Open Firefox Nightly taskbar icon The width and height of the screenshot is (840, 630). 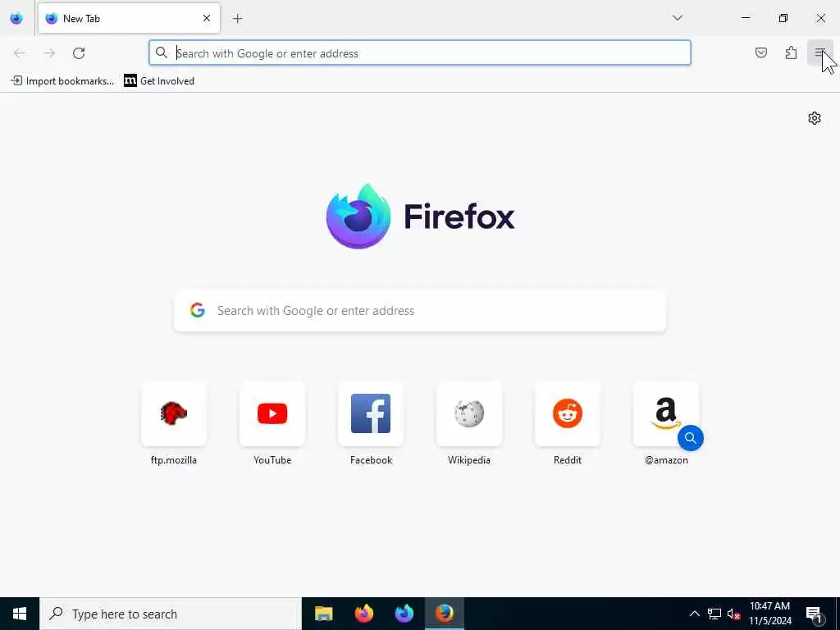coord(404,614)
